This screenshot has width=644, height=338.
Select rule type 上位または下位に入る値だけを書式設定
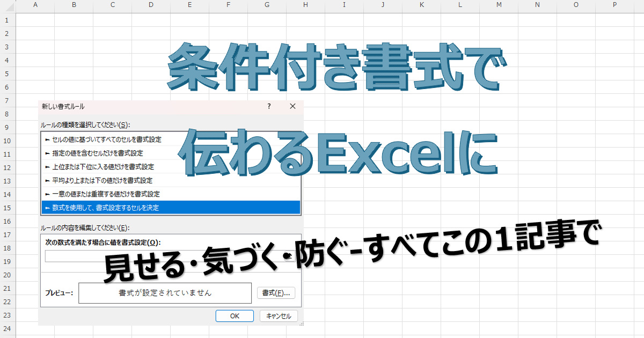pos(171,167)
